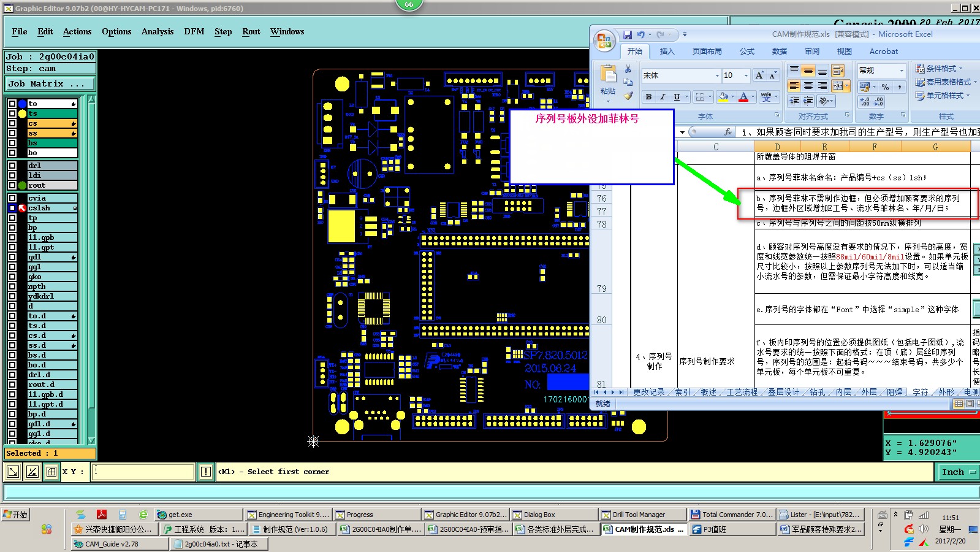Viewport: 980px width, 552px height.
Task: Click the Job Matrix button
Action: (50, 83)
